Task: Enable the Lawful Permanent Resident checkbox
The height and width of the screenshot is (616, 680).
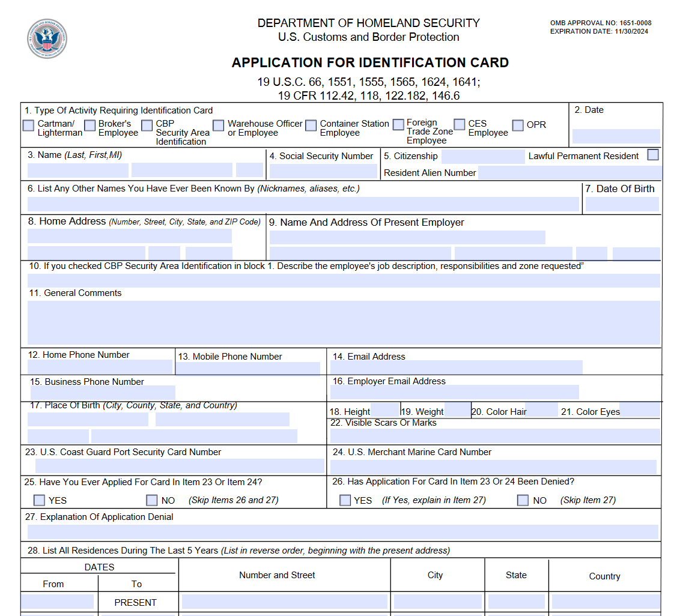Action: tap(653, 154)
